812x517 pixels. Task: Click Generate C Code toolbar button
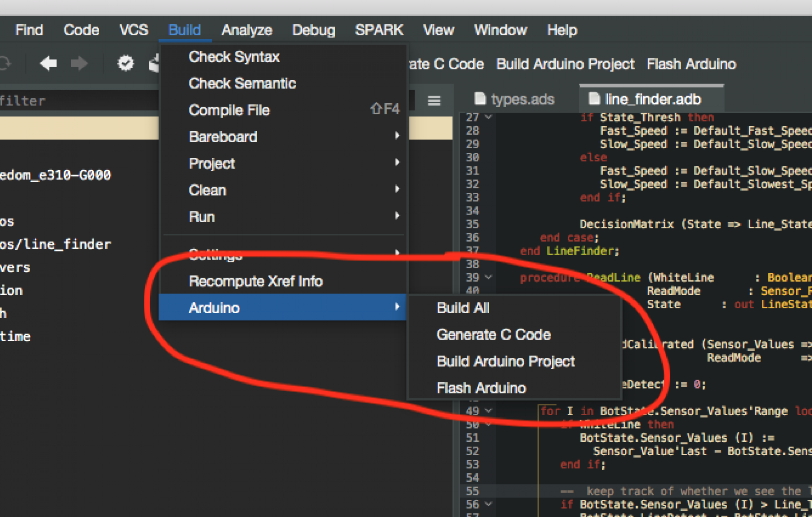[x=446, y=64]
